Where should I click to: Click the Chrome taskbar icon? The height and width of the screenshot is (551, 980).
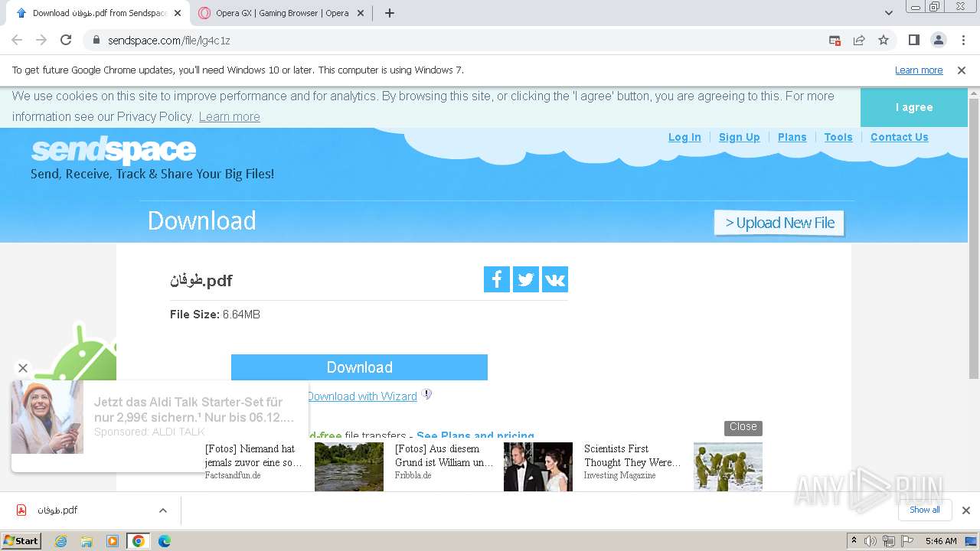point(139,541)
